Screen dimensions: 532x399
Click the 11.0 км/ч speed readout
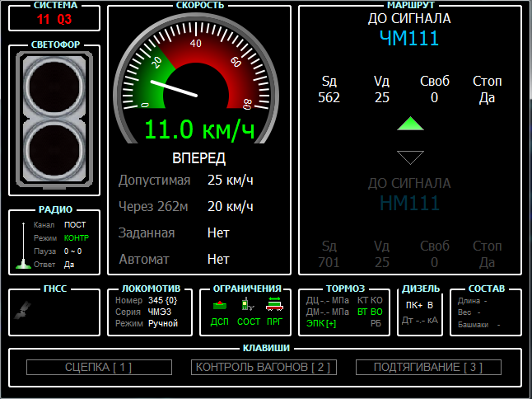coord(198,129)
